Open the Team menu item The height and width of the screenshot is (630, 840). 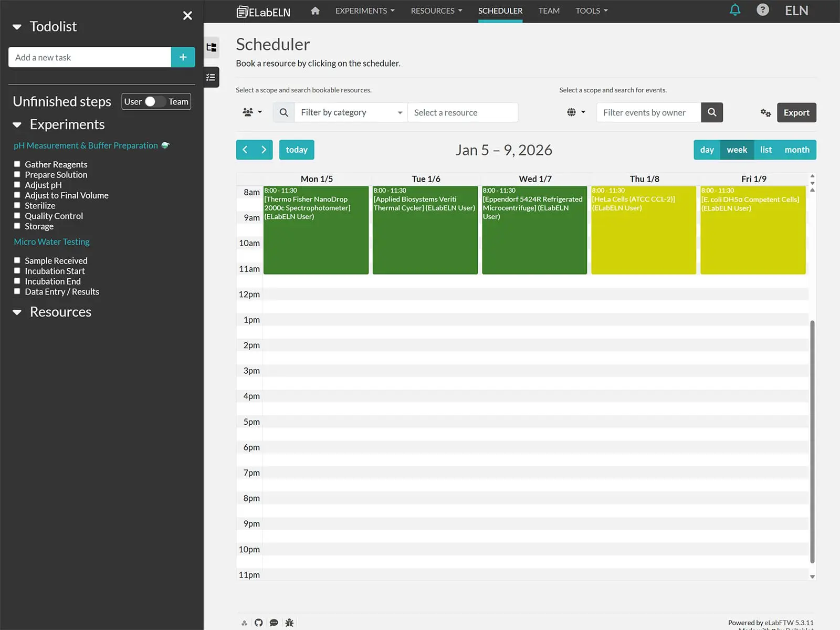[549, 10]
